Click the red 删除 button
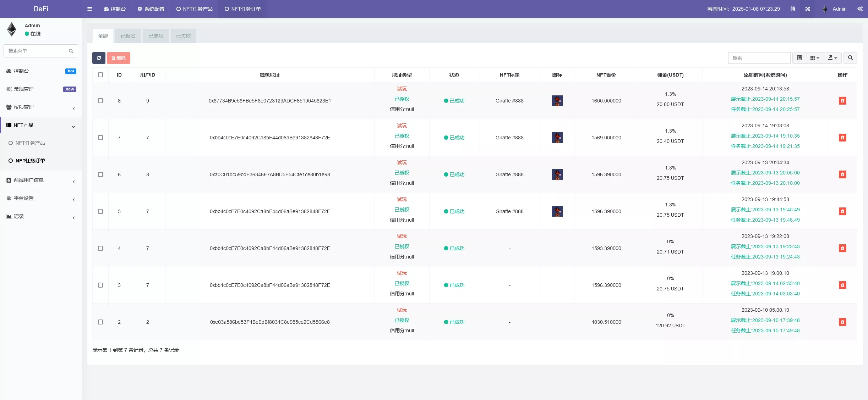868x400 pixels. coord(119,58)
